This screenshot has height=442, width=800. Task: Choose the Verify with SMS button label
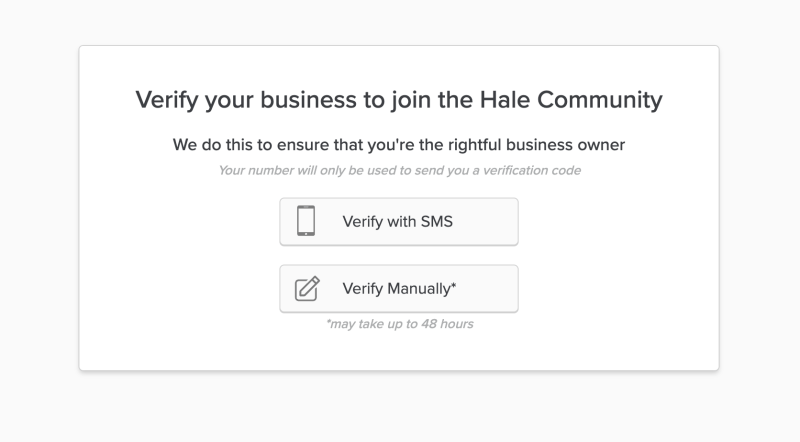click(397, 221)
